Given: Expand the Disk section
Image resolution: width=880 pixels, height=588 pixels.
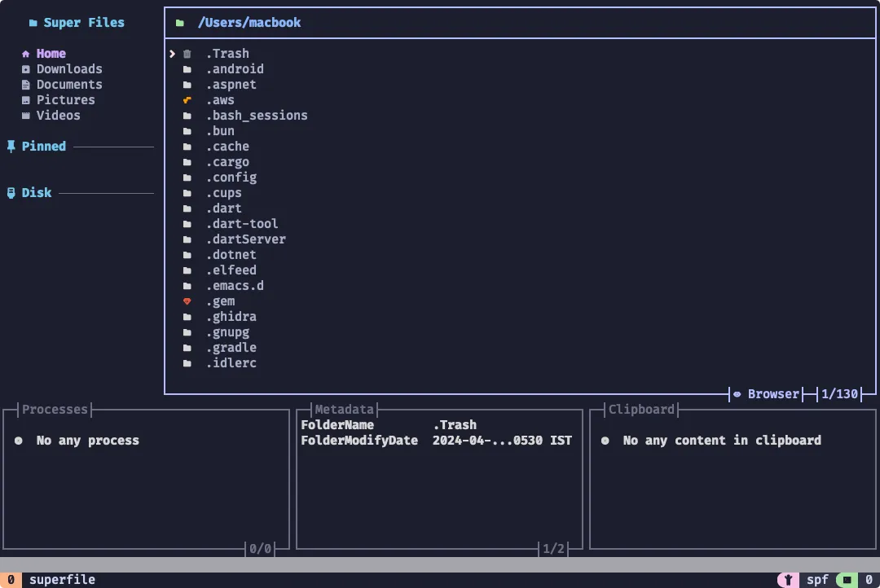Looking at the screenshot, I should pyautogui.click(x=37, y=192).
